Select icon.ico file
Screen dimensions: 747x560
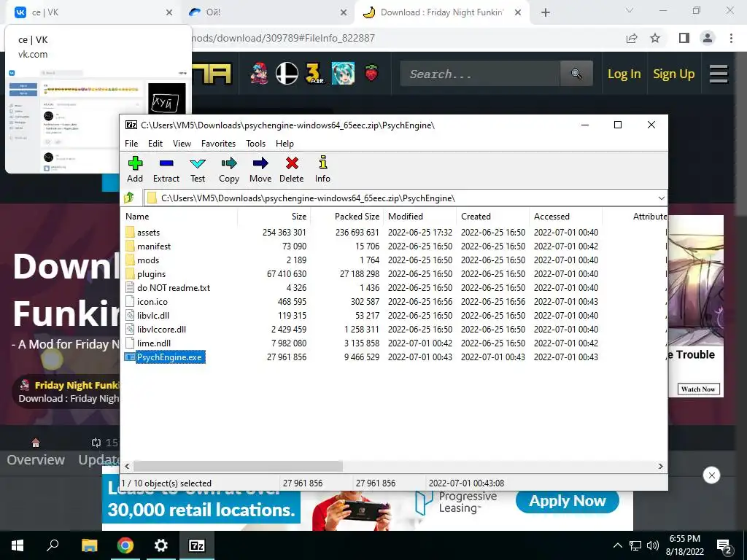coord(152,301)
